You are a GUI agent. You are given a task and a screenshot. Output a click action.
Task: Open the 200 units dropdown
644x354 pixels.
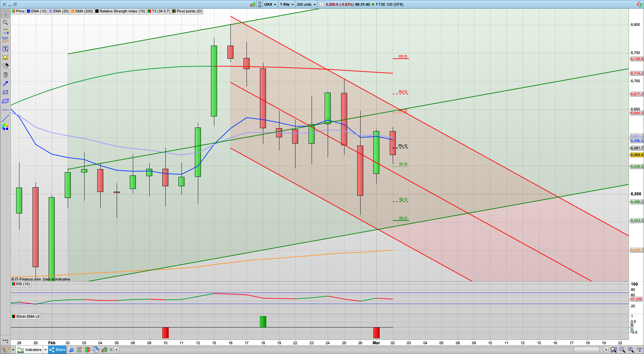[305, 4]
